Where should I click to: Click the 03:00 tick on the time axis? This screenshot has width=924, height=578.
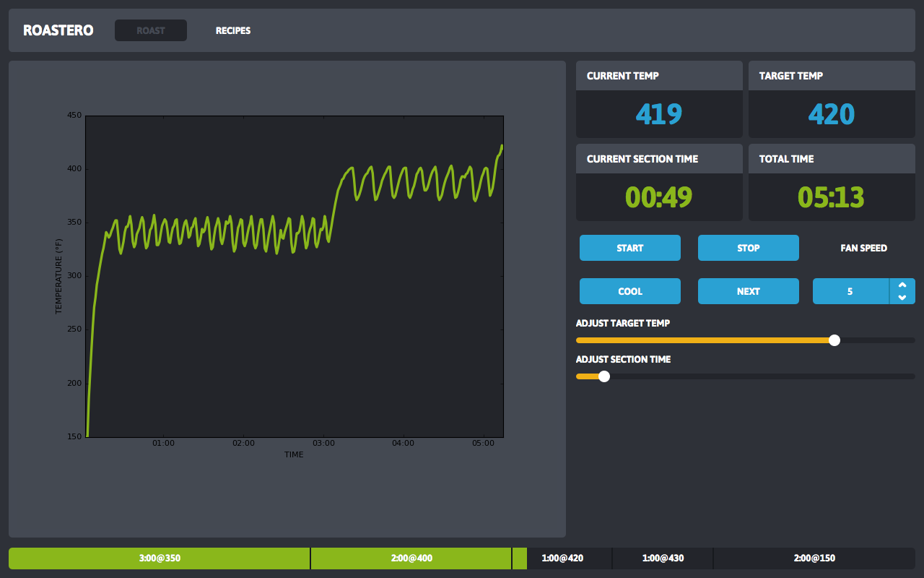tap(323, 444)
